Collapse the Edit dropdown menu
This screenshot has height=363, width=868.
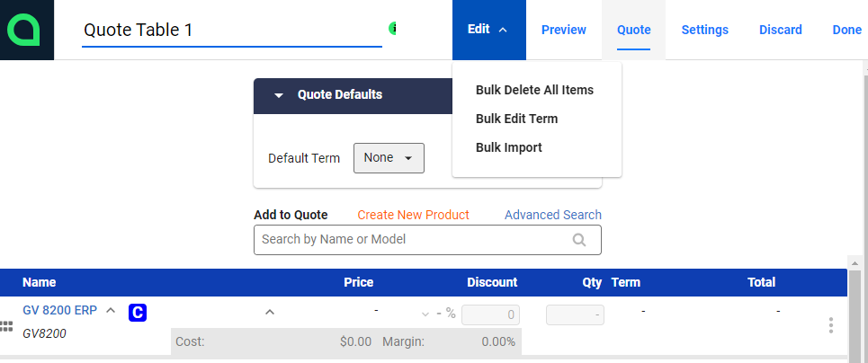click(488, 30)
